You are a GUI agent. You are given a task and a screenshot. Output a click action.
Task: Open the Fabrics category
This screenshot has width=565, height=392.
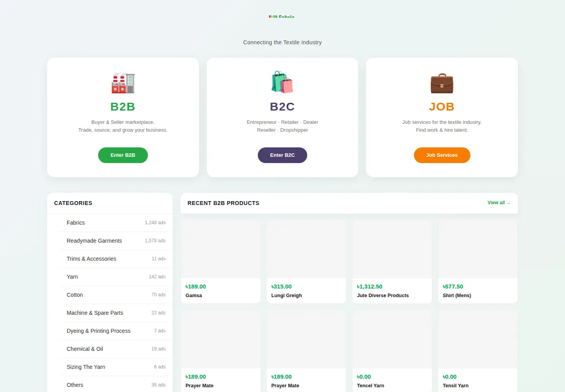pyautogui.click(x=116, y=223)
